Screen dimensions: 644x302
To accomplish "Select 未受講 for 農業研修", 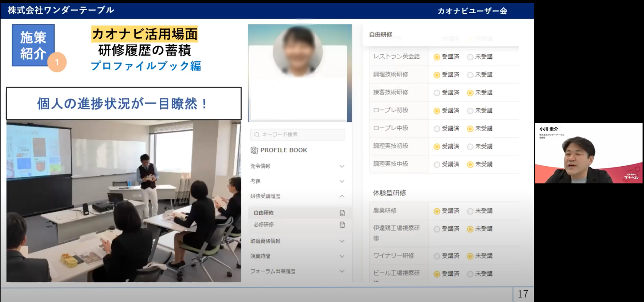I will [x=470, y=211].
